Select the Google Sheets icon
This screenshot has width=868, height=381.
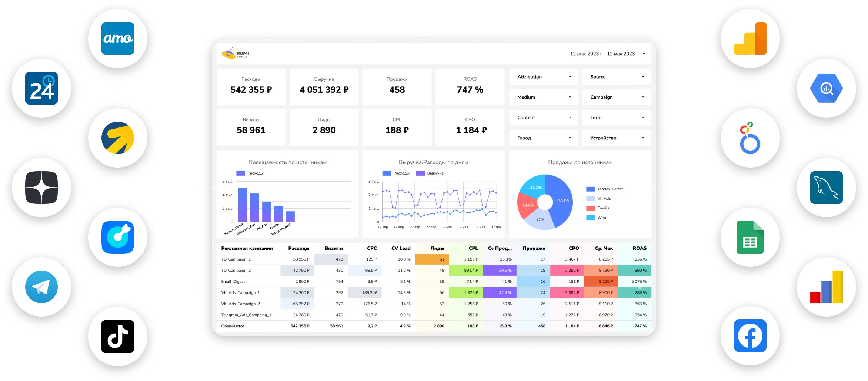click(x=750, y=237)
